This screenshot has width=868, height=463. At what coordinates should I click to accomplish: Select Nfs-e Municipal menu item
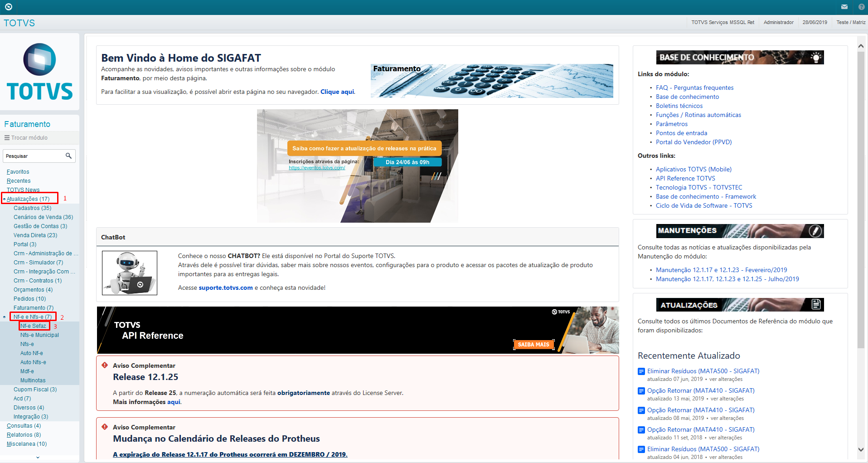(x=39, y=335)
